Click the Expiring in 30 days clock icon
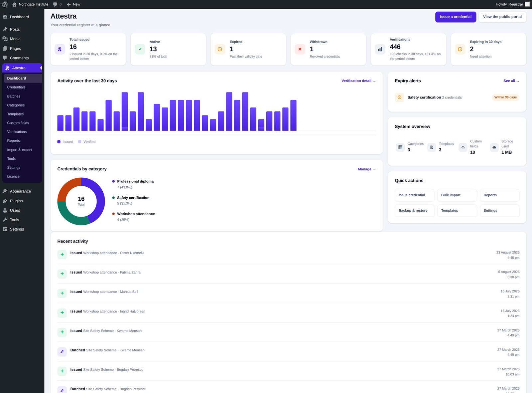Image resolution: width=532 pixels, height=393 pixels. click(x=460, y=49)
